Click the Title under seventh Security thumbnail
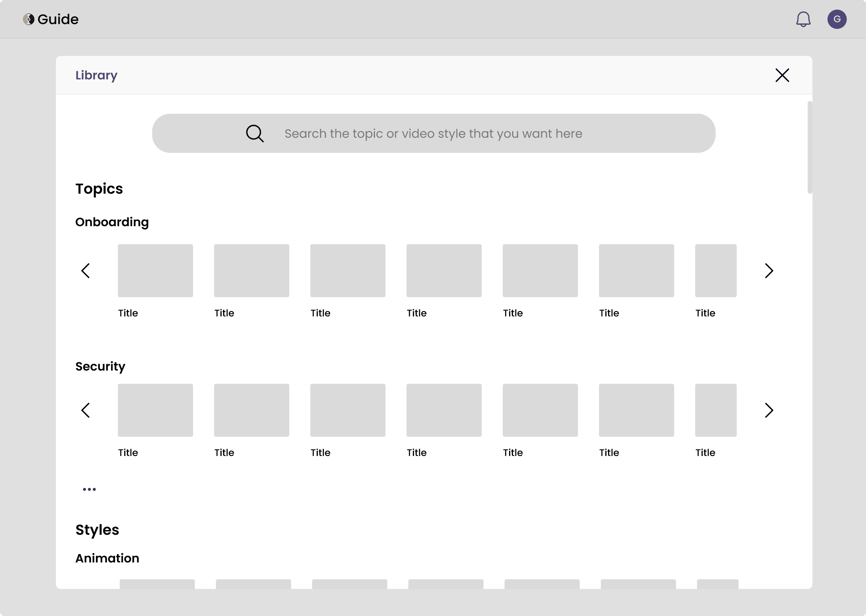Screen dimensions: 866x616 point(705,453)
